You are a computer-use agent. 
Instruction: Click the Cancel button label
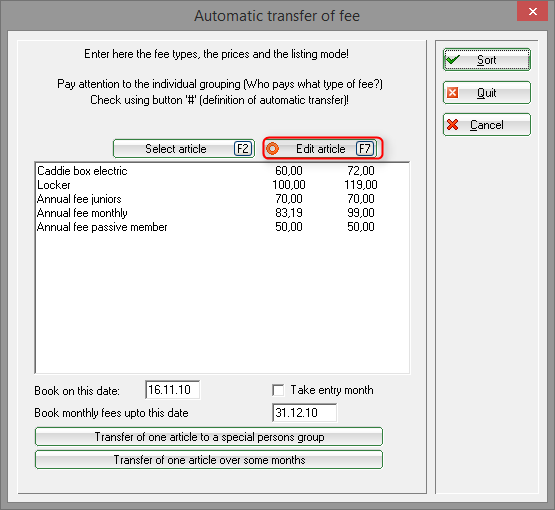487,125
